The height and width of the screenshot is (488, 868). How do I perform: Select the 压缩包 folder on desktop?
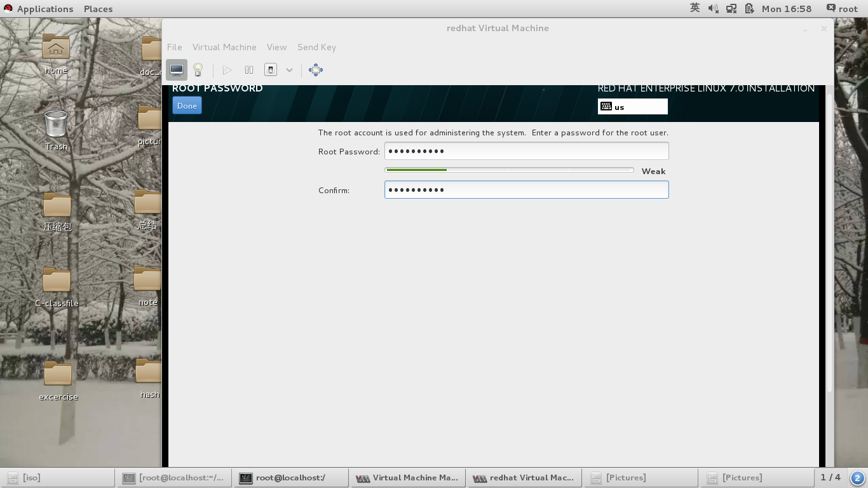pyautogui.click(x=57, y=212)
